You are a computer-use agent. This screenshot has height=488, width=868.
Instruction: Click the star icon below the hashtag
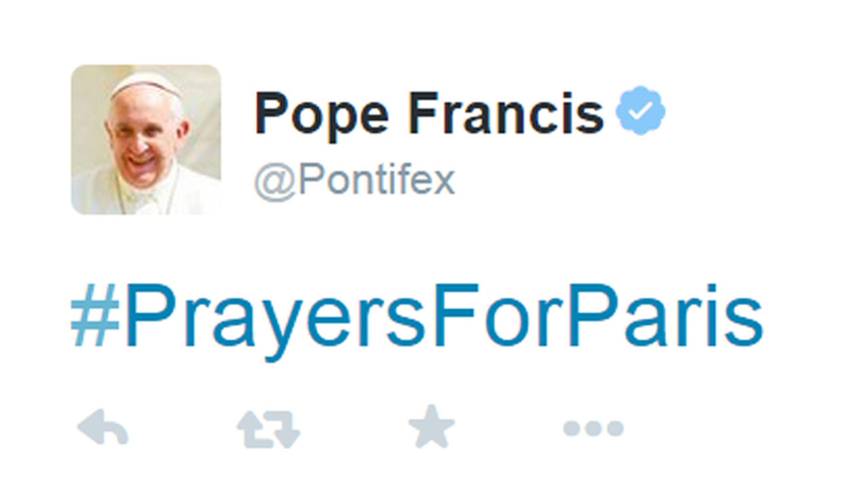(431, 426)
